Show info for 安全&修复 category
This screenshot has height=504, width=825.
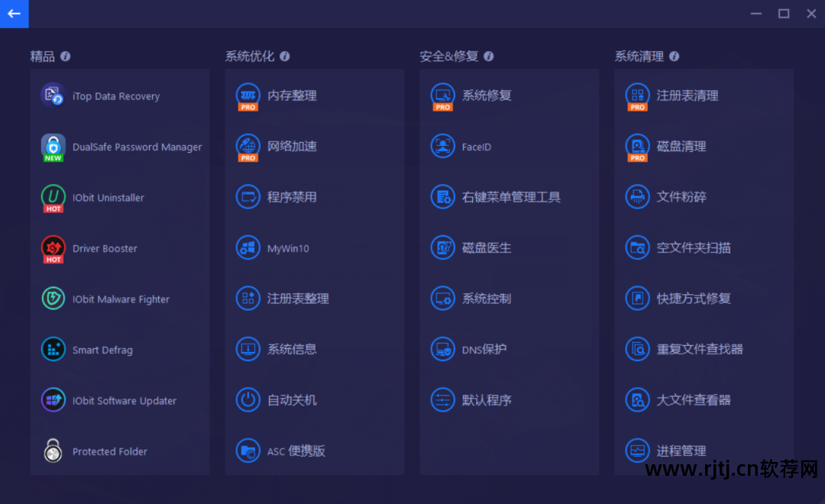[x=489, y=57]
